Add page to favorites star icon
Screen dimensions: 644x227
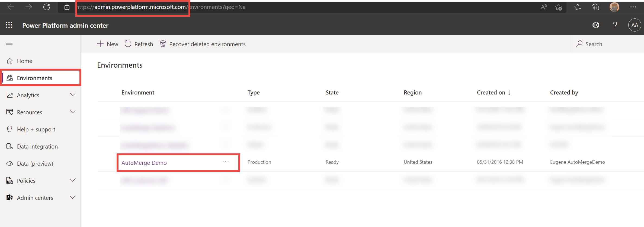tap(558, 7)
